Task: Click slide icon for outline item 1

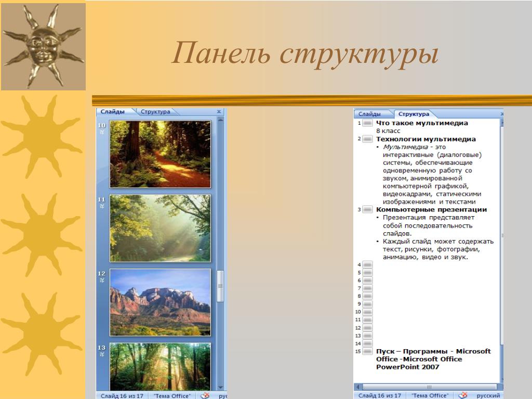Action: 367,123
